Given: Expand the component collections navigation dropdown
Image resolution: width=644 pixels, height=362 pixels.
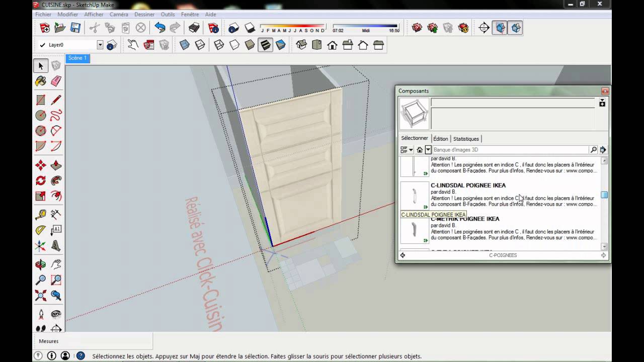Looking at the screenshot, I should tap(428, 150).
